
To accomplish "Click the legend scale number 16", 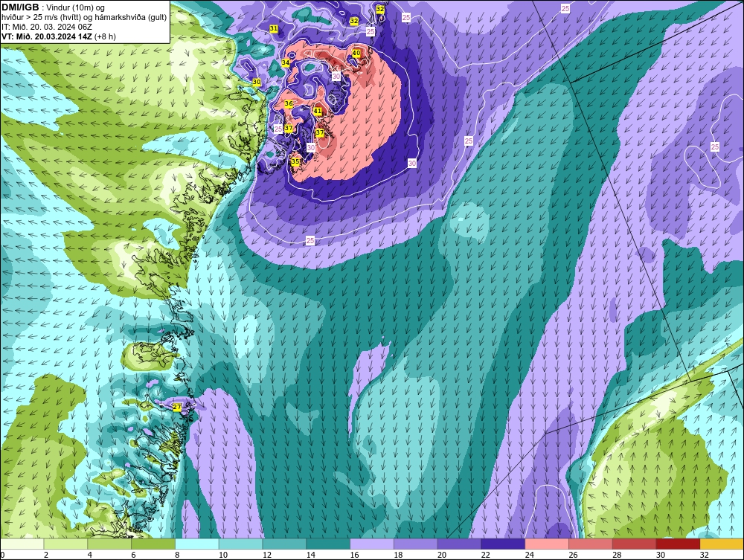I will coord(354,555).
